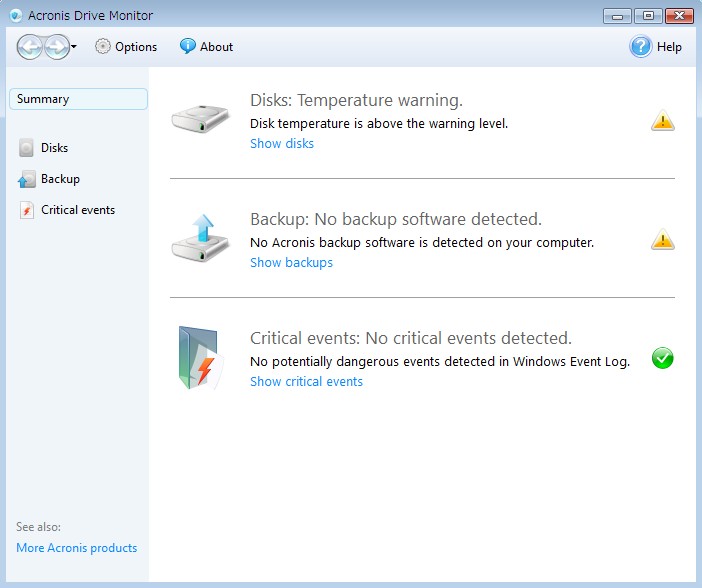Click 'Backup: No backup software detected.' heading
The image size is (702, 588).
tap(396, 219)
